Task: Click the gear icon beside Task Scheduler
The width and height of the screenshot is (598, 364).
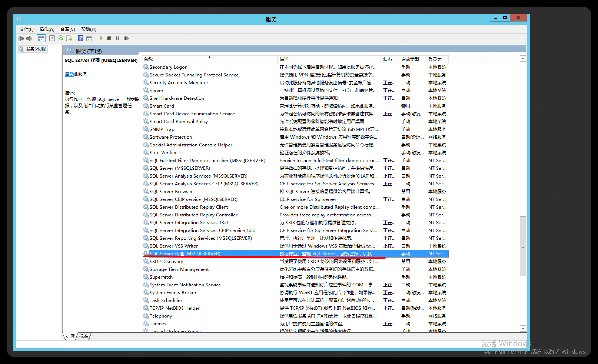Action: coord(146,300)
